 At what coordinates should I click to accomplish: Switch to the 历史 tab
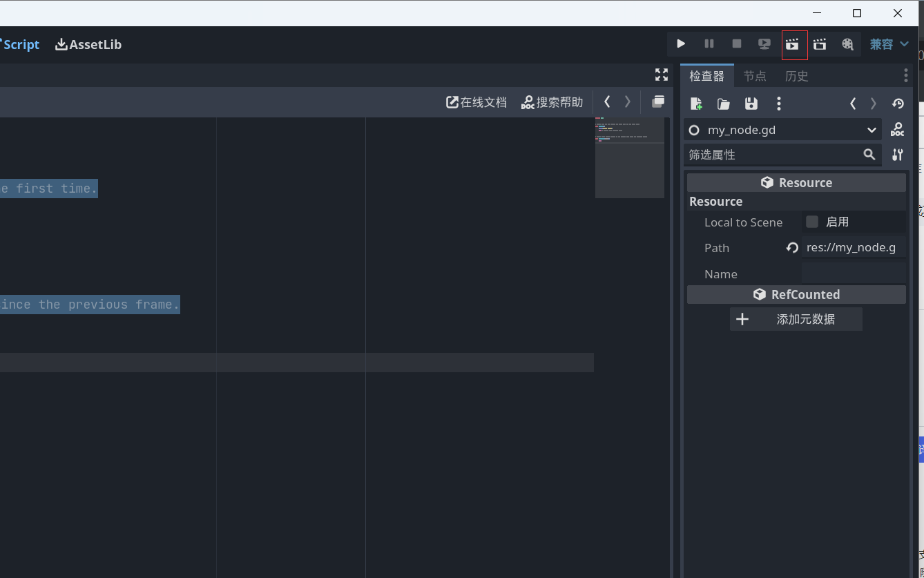pyautogui.click(x=797, y=76)
